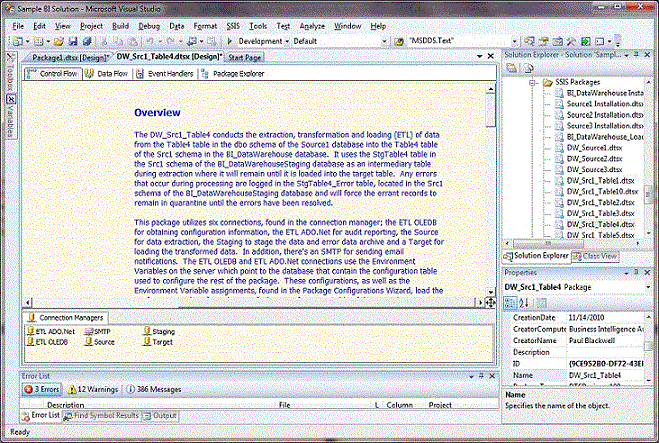
Task: Open the Variables side tab
Action: [10, 116]
